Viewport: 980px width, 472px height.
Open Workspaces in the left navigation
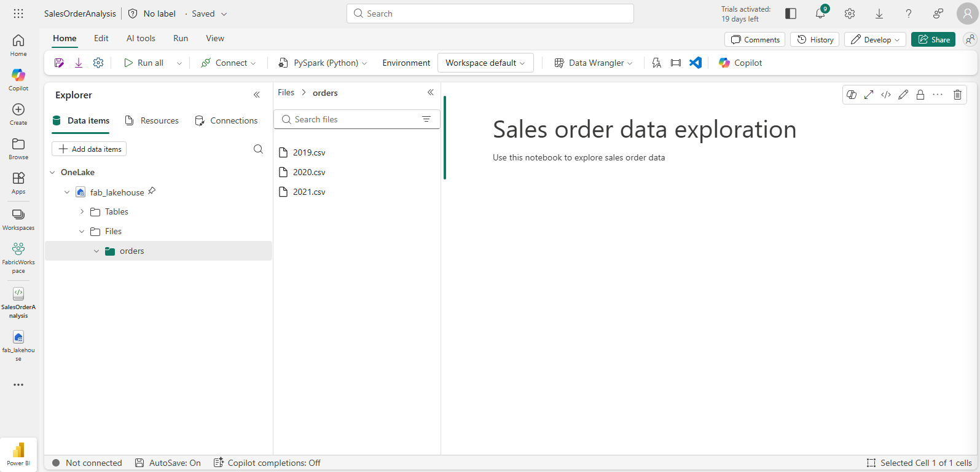click(x=18, y=219)
